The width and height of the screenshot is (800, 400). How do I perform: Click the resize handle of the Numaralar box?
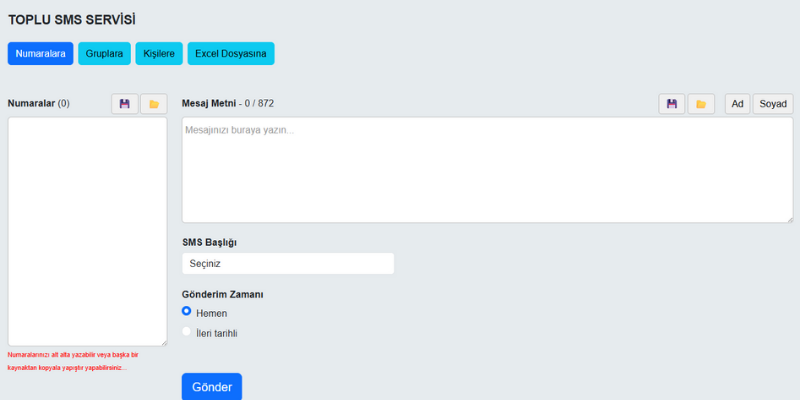point(163,342)
